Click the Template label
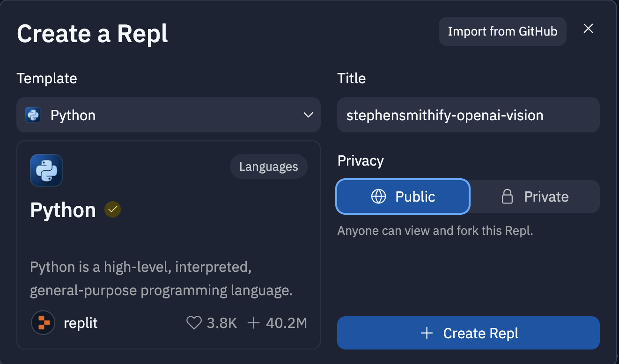 [47, 78]
